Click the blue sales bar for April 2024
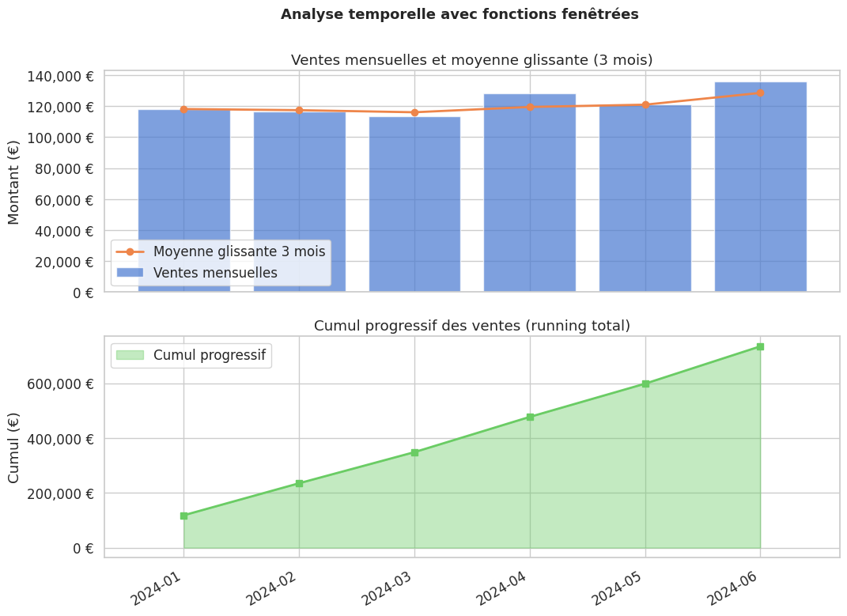 (530, 193)
